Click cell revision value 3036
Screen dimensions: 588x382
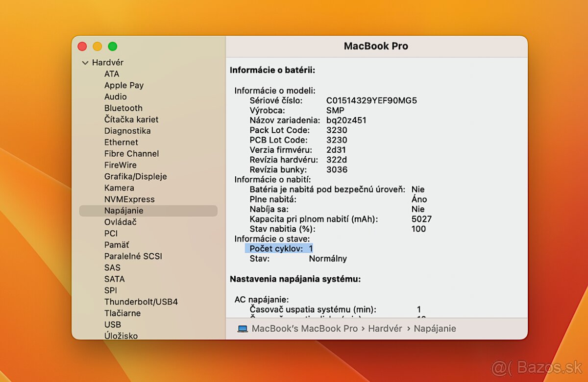click(337, 169)
